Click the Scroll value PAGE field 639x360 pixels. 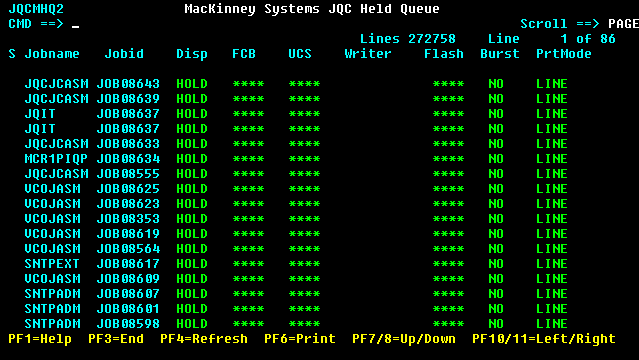click(x=623, y=24)
